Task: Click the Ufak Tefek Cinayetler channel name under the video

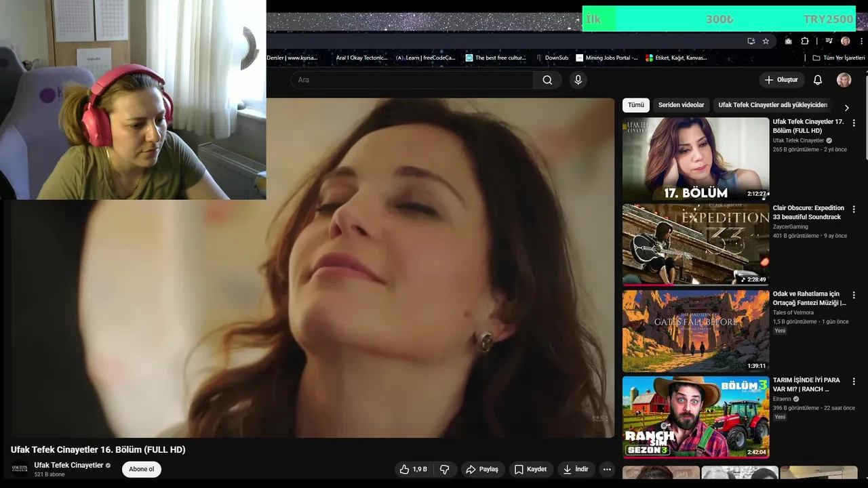Action: tap(68, 465)
